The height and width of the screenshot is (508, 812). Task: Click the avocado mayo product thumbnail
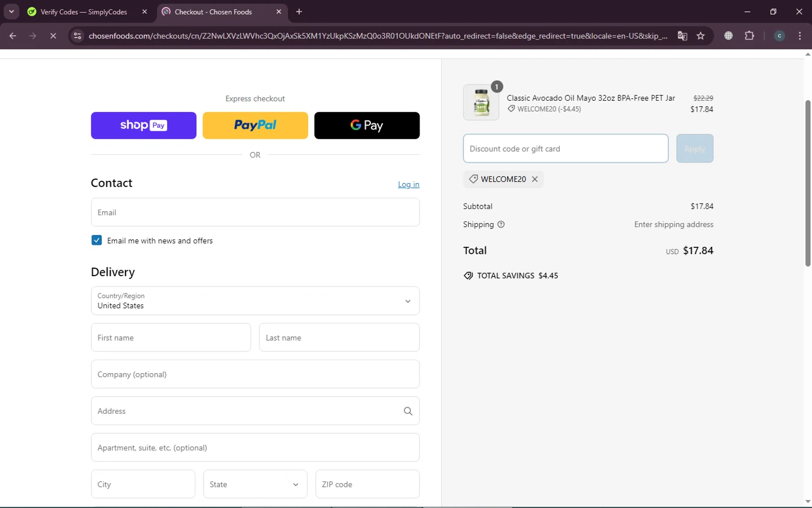481,102
